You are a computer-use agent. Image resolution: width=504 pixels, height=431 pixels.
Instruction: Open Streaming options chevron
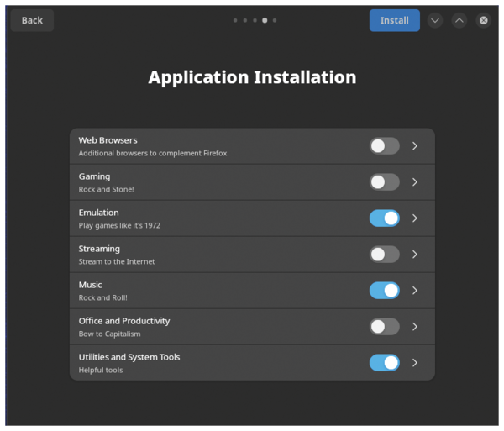pyautogui.click(x=415, y=255)
